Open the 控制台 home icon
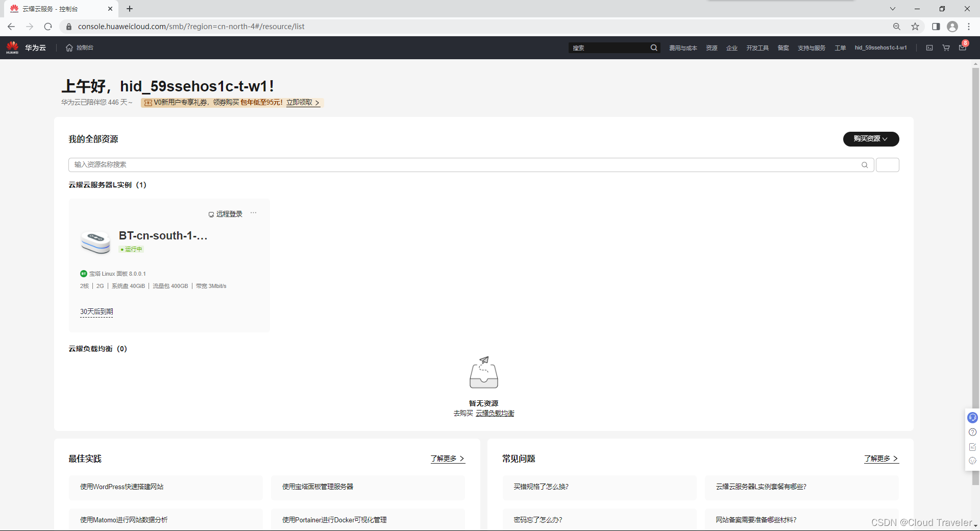The image size is (980, 531). click(69, 47)
